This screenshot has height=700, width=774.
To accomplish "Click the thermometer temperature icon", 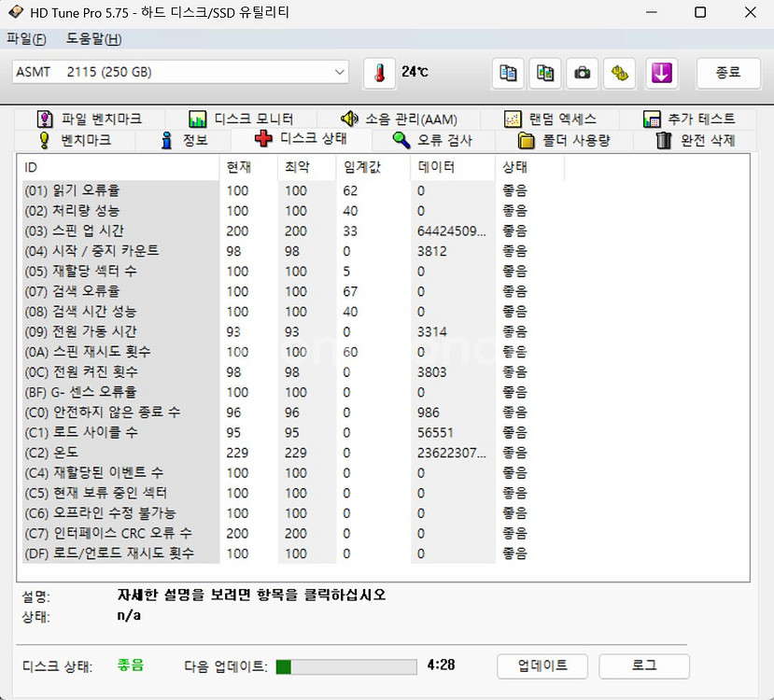I will coord(379,73).
